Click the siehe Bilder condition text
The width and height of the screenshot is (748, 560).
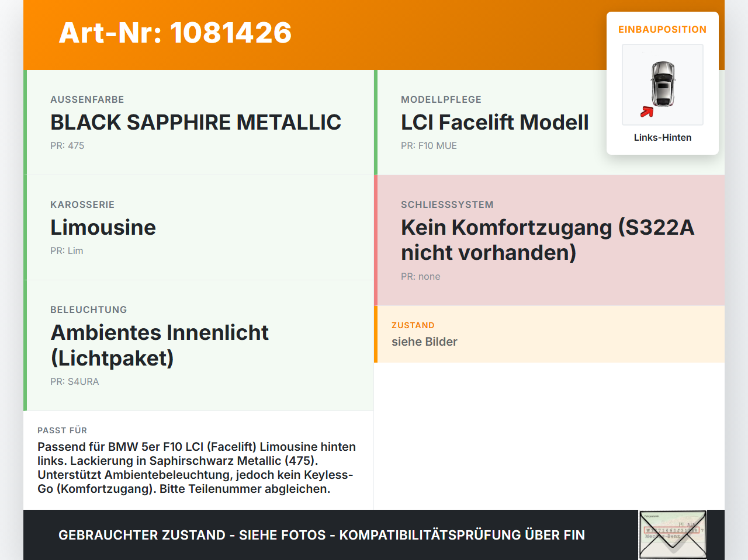pos(424,342)
